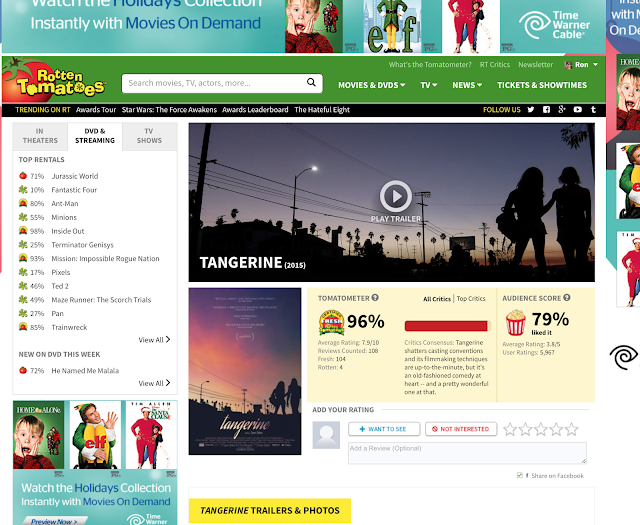
Task: Expand the News dropdown menu
Action: coord(467,85)
